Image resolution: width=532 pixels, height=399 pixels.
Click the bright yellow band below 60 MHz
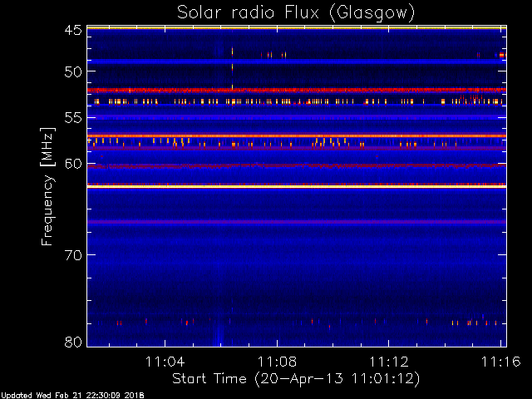[297, 186]
